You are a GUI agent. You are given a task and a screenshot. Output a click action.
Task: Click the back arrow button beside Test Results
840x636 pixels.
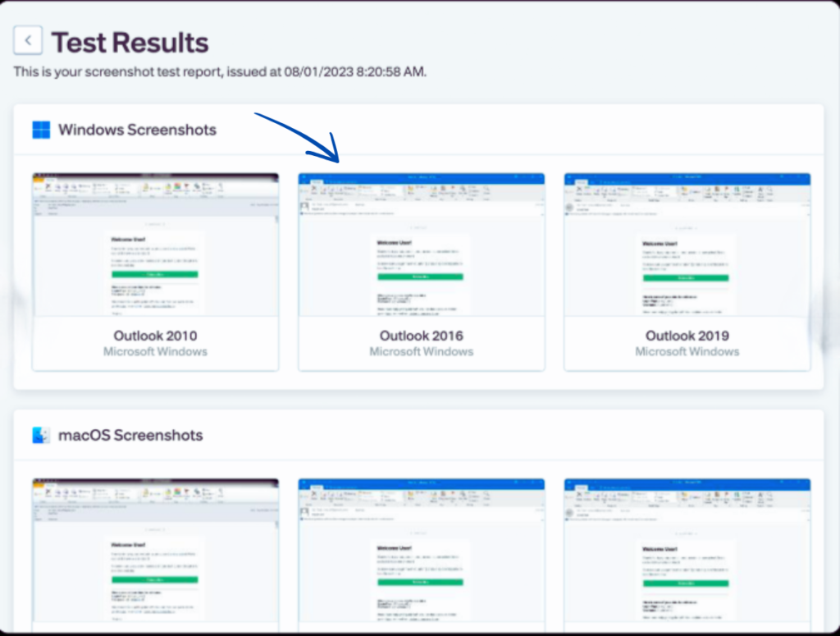point(28,40)
